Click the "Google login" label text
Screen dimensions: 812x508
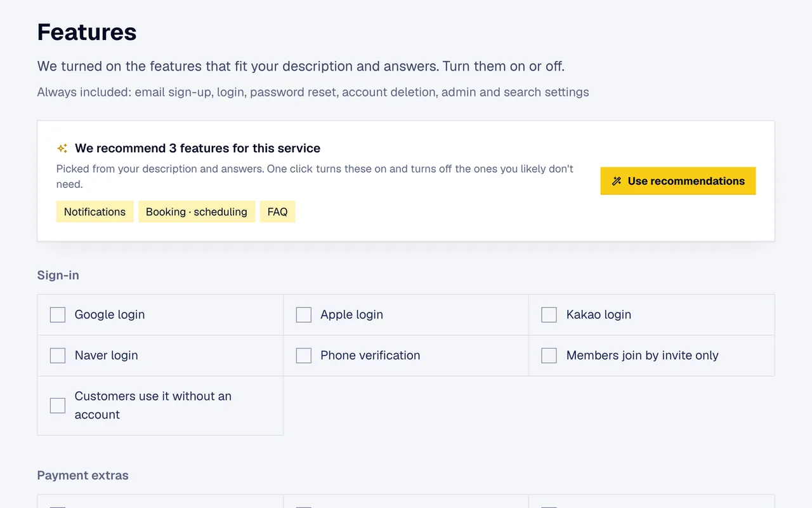tap(110, 315)
